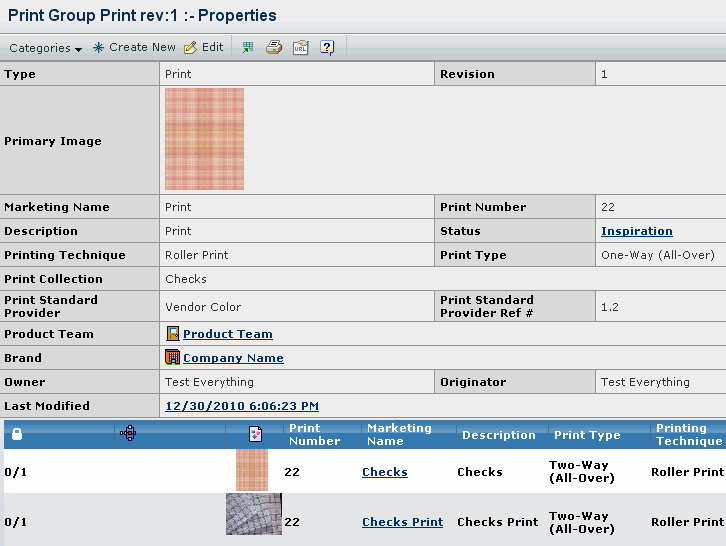Sort by Print Number column header
The height and width of the screenshot is (546, 726).
[x=314, y=434]
